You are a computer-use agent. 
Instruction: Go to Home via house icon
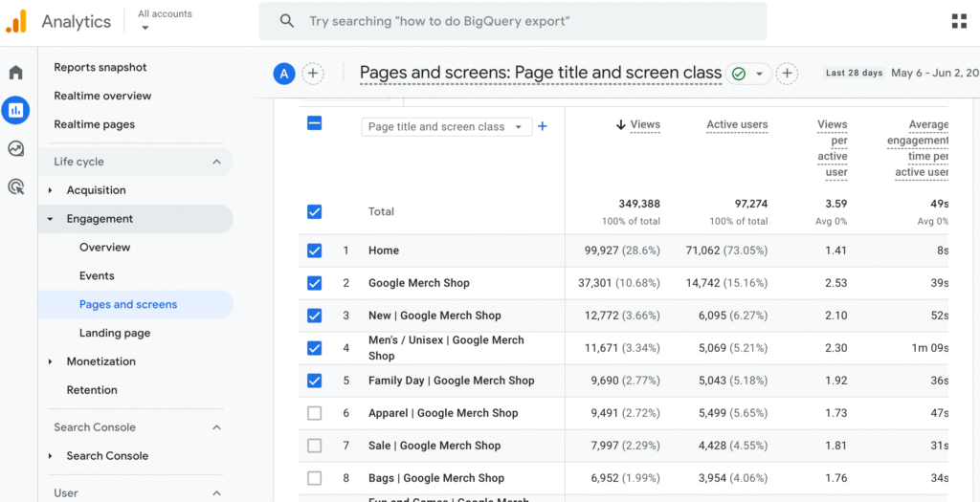15,73
